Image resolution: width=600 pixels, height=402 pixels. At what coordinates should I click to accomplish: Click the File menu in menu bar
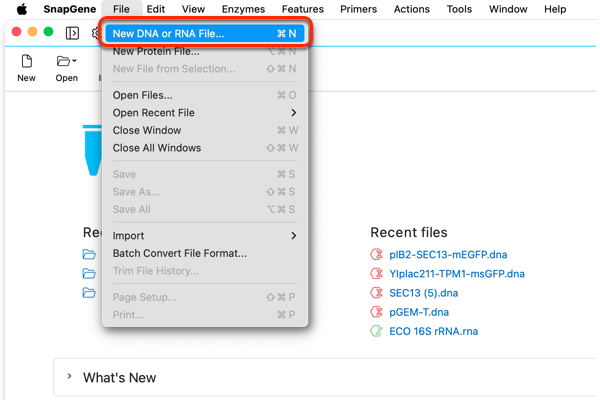coord(121,9)
